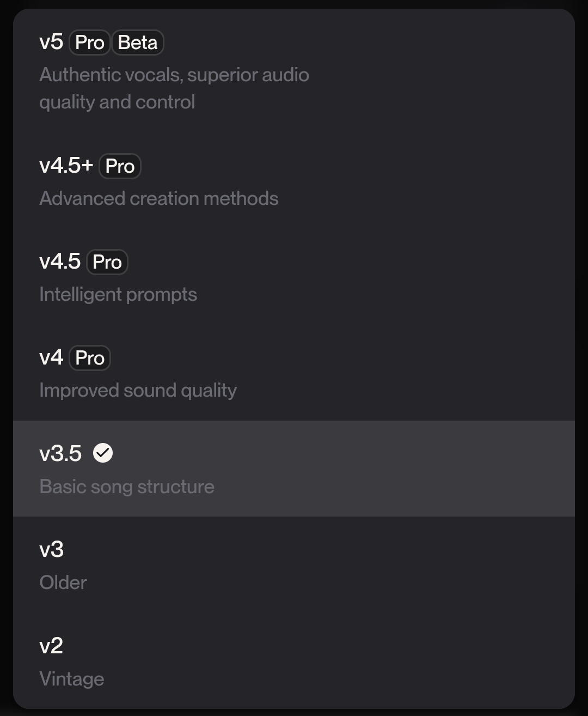Viewport: 588px width, 716px height.
Task: Click the Pro badge beside v5
Action: tap(90, 43)
